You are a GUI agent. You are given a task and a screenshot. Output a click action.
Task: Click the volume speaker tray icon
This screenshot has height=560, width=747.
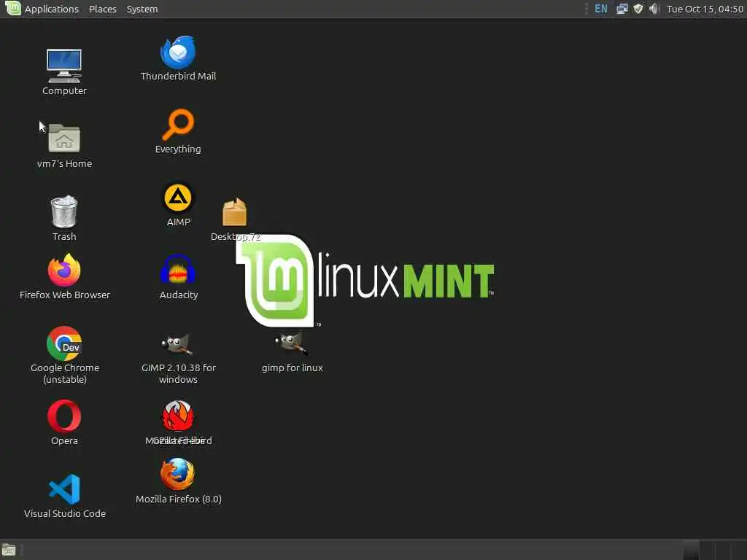click(654, 9)
